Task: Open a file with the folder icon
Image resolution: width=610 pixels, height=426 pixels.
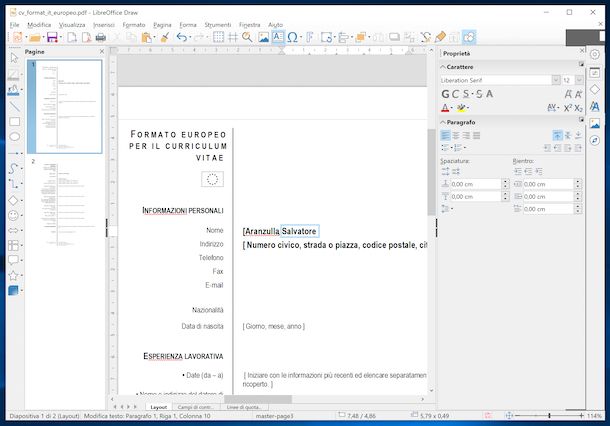Action: click(35, 38)
